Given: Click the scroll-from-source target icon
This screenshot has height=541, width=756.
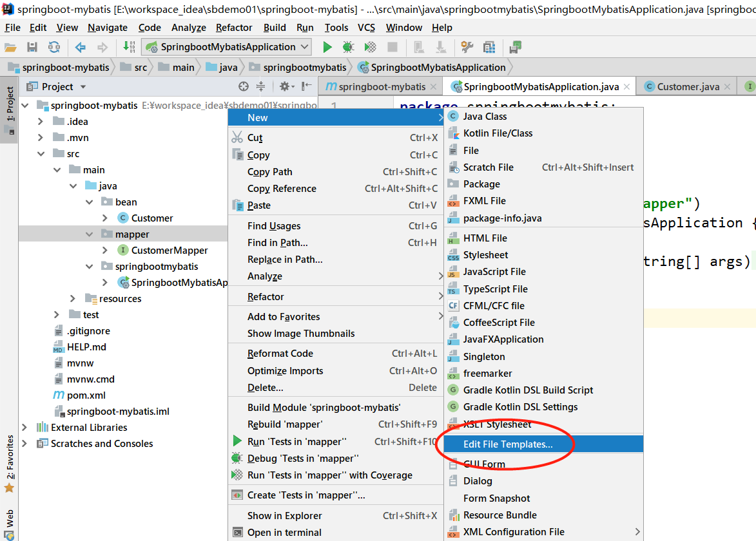Looking at the screenshot, I should coord(244,86).
